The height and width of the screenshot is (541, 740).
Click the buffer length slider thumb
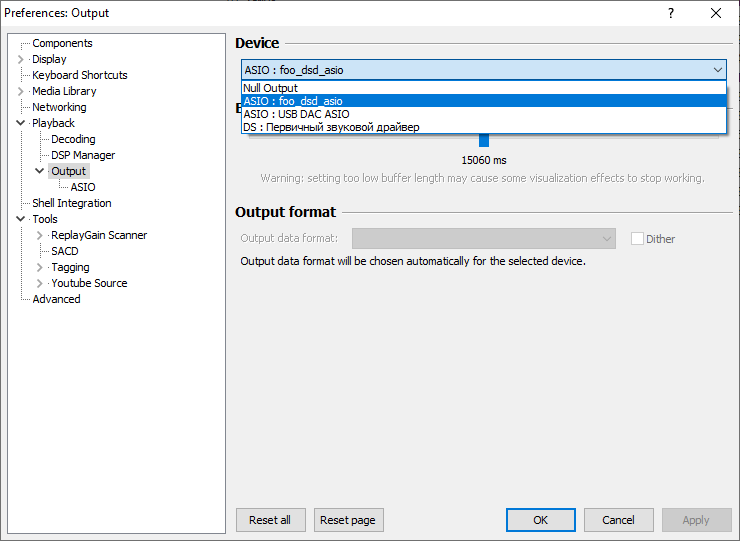click(484, 141)
